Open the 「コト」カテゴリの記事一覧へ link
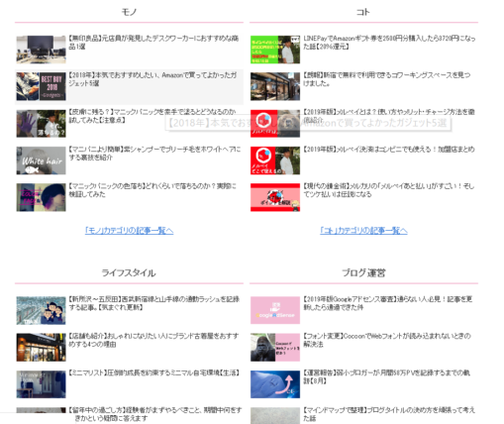 click(x=363, y=230)
